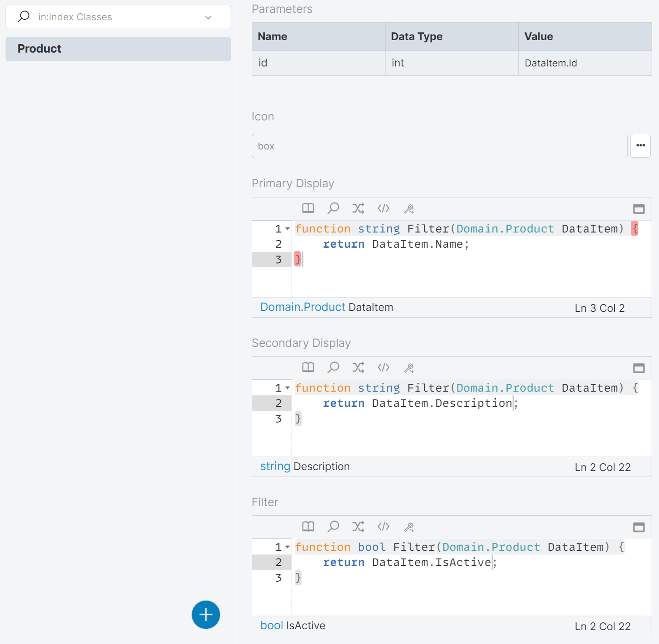Click search icon in Filter editor toolbar
The image size is (659, 644).
[333, 527]
